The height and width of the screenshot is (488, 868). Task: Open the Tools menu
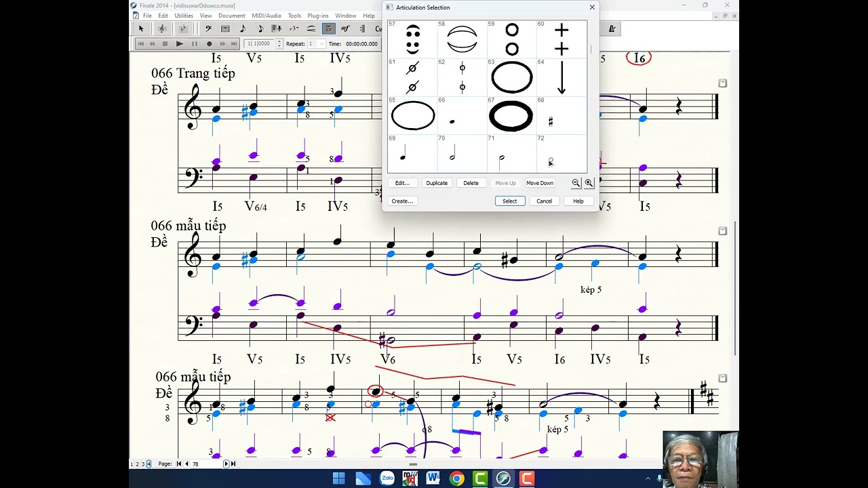(294, 16)
